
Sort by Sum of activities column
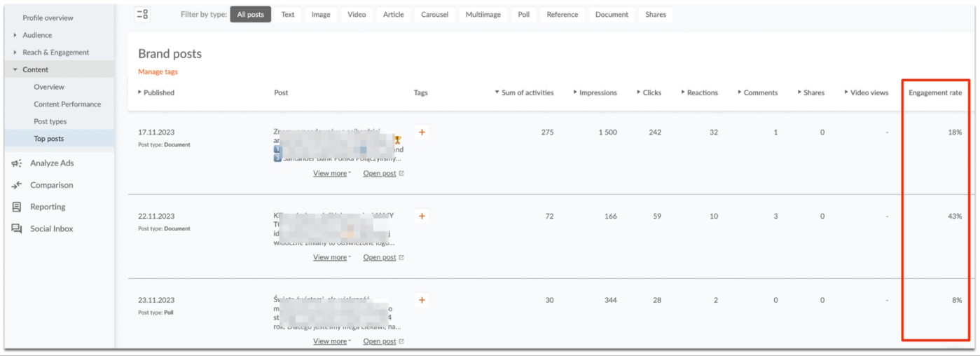point(524,93)
